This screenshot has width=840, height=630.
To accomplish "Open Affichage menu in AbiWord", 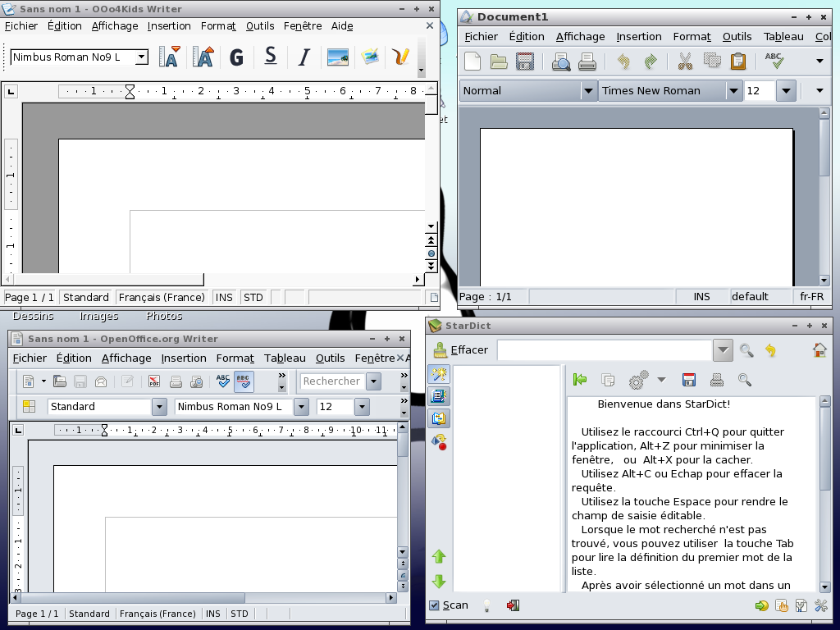I will click(x=580, y=36).
